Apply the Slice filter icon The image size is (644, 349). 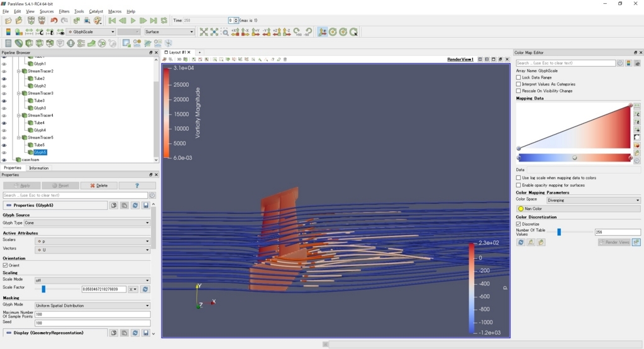pos(40,43)
